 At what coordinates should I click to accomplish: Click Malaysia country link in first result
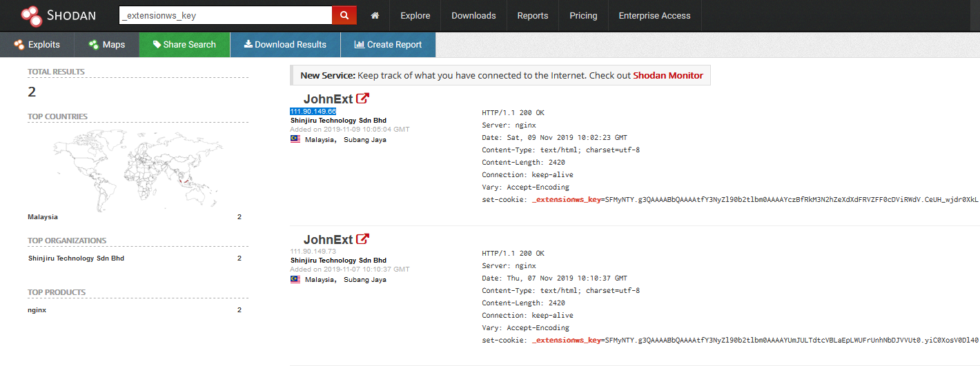coord(320,139)
